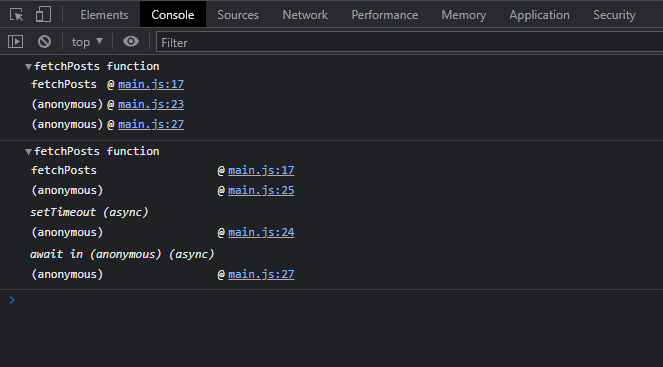Select the Console tab

173,15
